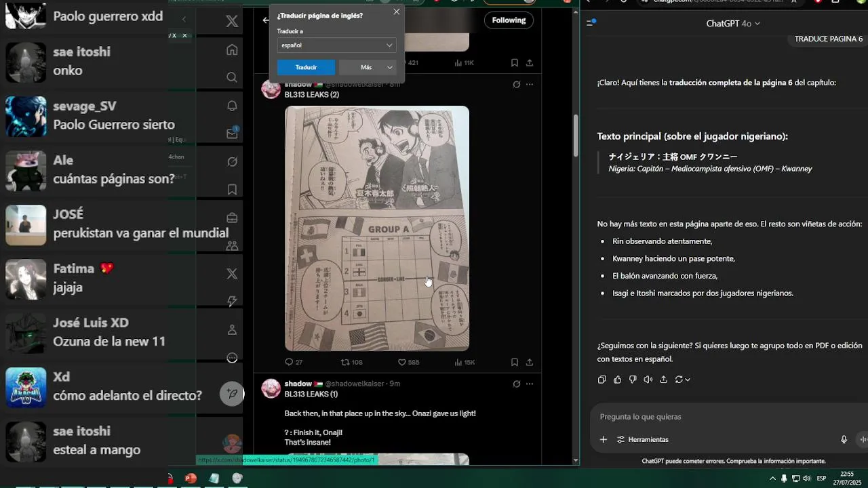
Task: Click Grok icon on LEAKS (1) post
Action: pyautogui.click(x=516, y=384)
